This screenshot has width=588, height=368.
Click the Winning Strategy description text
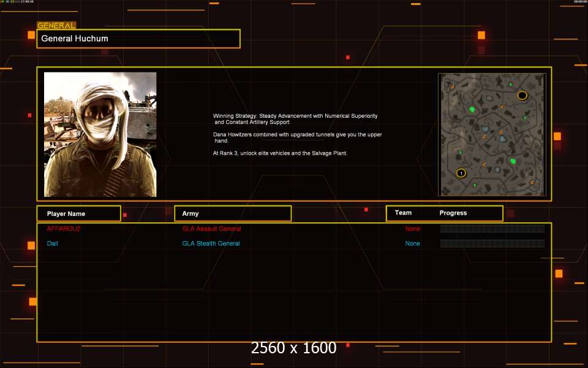(296, 134)
